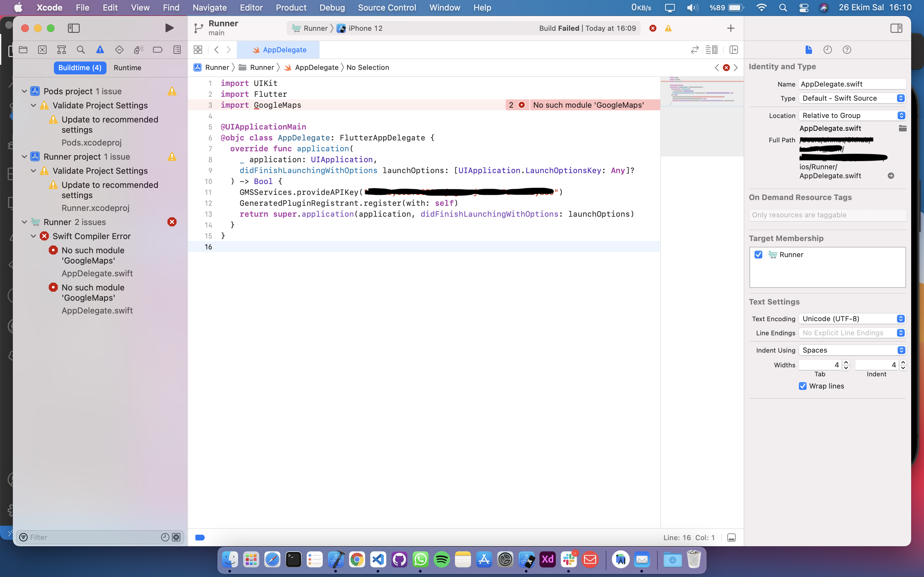Select the Find navigator magnifier icon
Image resolution: width=924 pixels, height=577 pixels.
click(x=81, y=50)
